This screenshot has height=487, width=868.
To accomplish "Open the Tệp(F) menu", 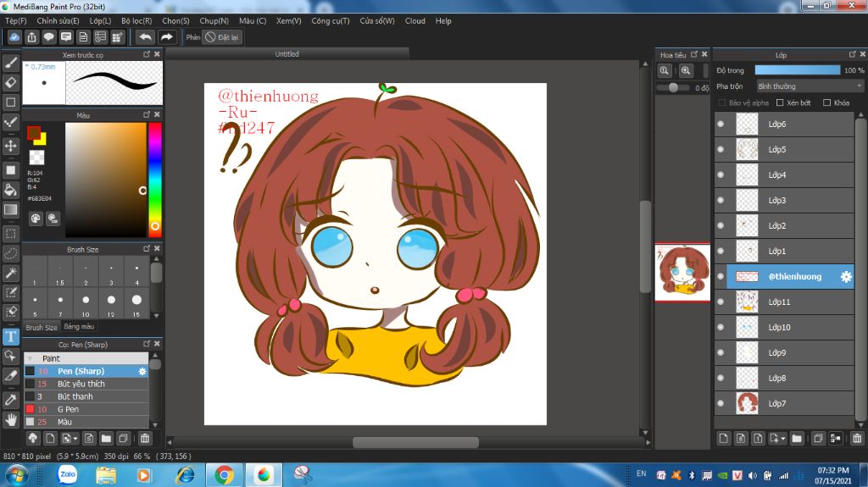I will click(15, 21).
